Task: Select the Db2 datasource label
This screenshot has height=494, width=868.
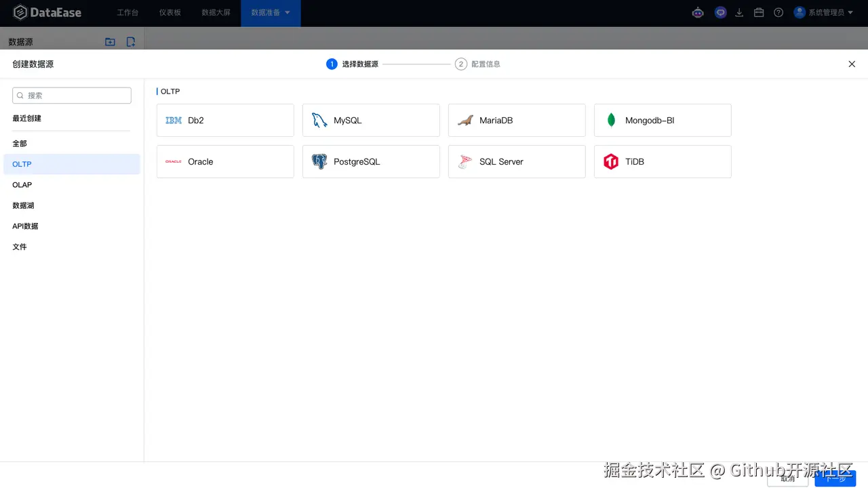Action: (x=196, y=121)
